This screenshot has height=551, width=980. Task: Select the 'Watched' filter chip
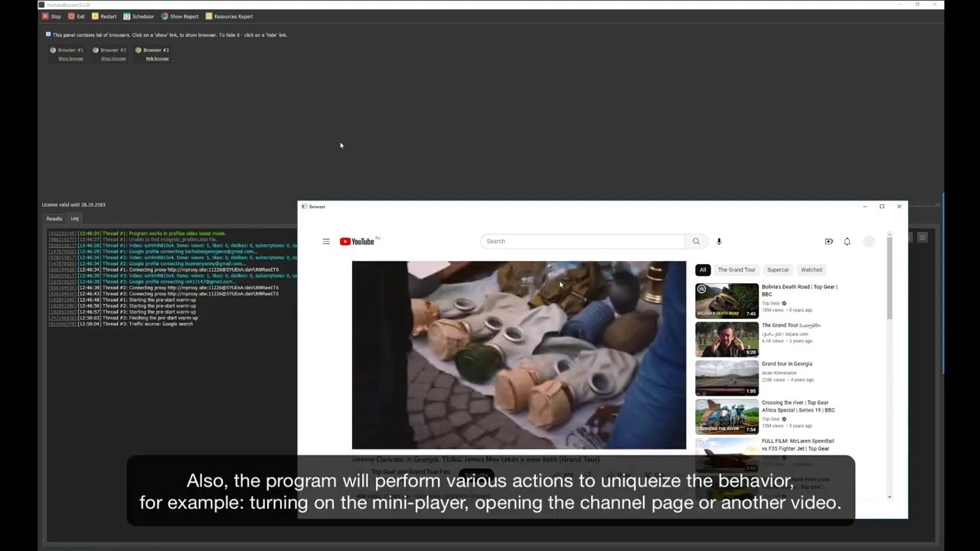pyautogui.click(x=812, y=269)
